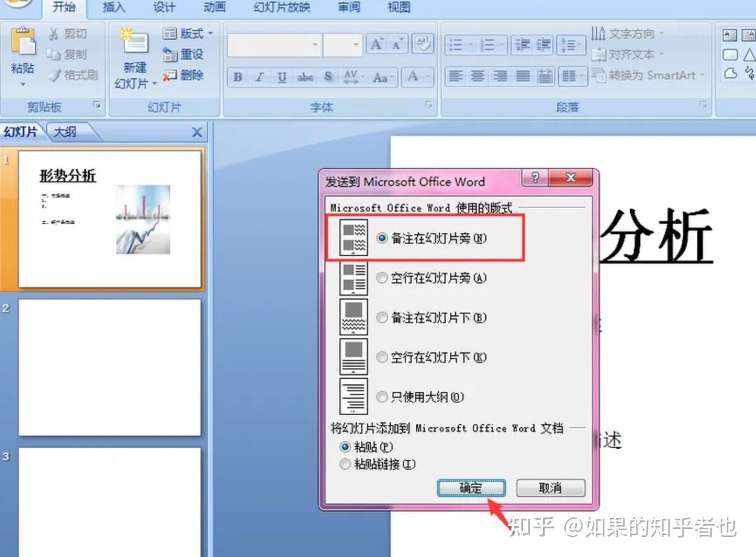Switch to the 幻灯片 pane tab
Image resolution: width=756 pixels, height=557 pixels.
point(21,131)
